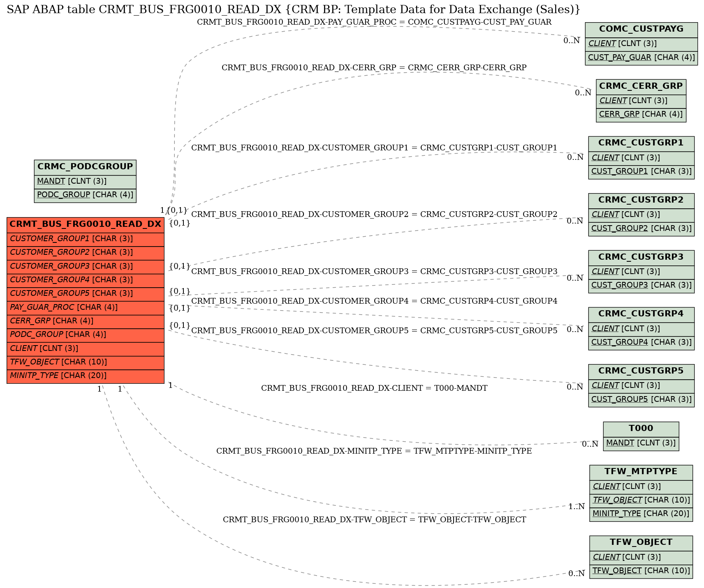Select PAY_GUAR_PROC row in main table
The image size is (704, 588).
tap(86, 308)
